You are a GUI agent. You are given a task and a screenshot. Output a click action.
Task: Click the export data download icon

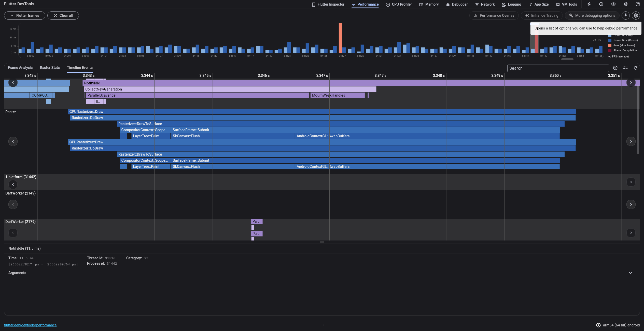point(625,16)
